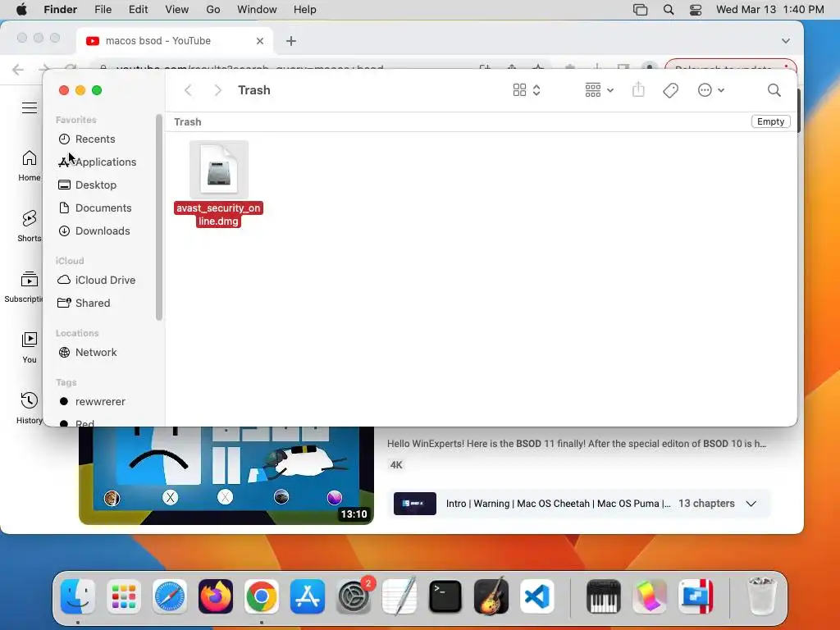Open System Settings from the Dock
Screen dimensions: 840x630
354,596
